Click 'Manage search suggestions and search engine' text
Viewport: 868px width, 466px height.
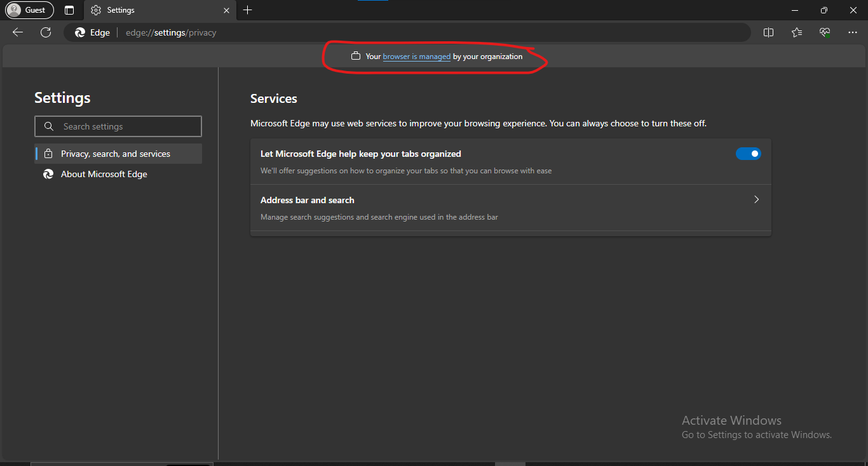tap(379, 217)
